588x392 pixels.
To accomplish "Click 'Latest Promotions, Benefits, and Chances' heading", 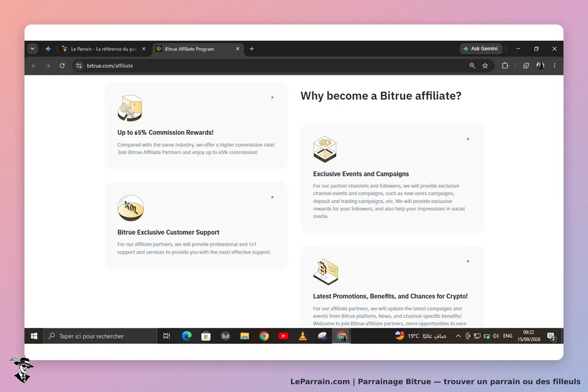I will [x=391, y=296].
